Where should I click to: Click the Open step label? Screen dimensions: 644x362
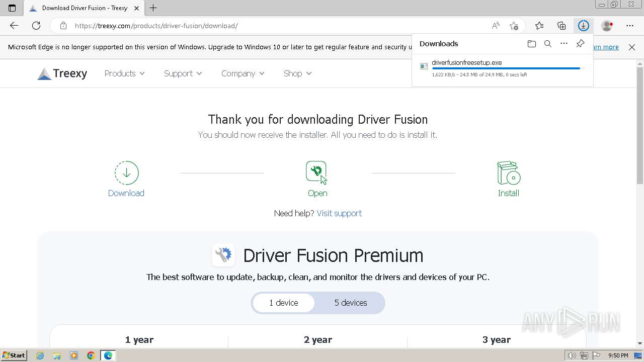(x=317, y=193)
